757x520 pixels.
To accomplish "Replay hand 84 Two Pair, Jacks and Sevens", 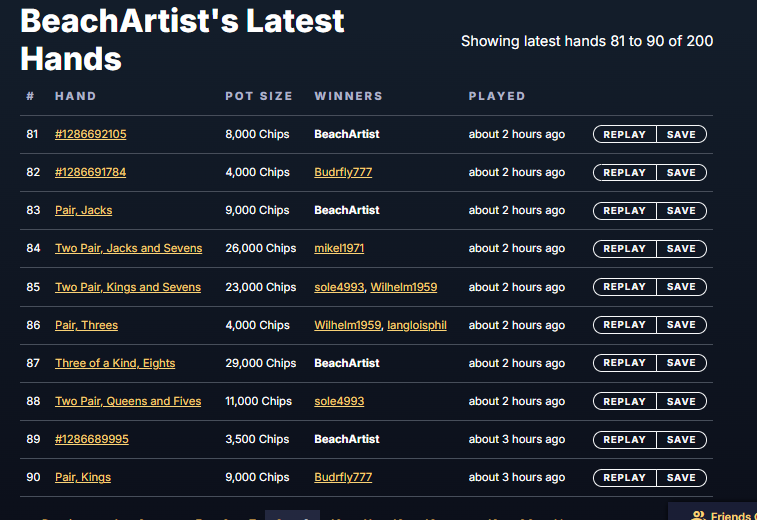I will (624, 248).
